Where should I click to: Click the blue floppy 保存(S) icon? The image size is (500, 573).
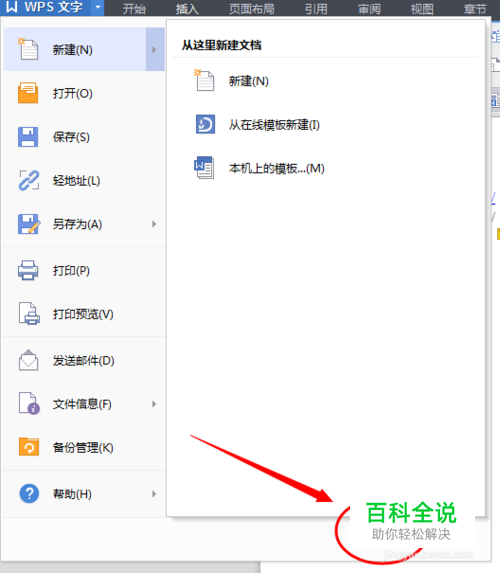point(28,137)
